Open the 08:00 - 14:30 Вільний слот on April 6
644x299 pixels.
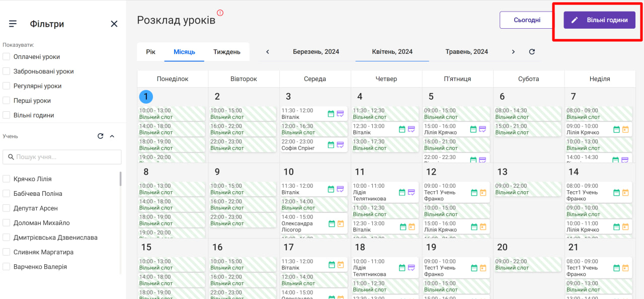tap(528, 114)
